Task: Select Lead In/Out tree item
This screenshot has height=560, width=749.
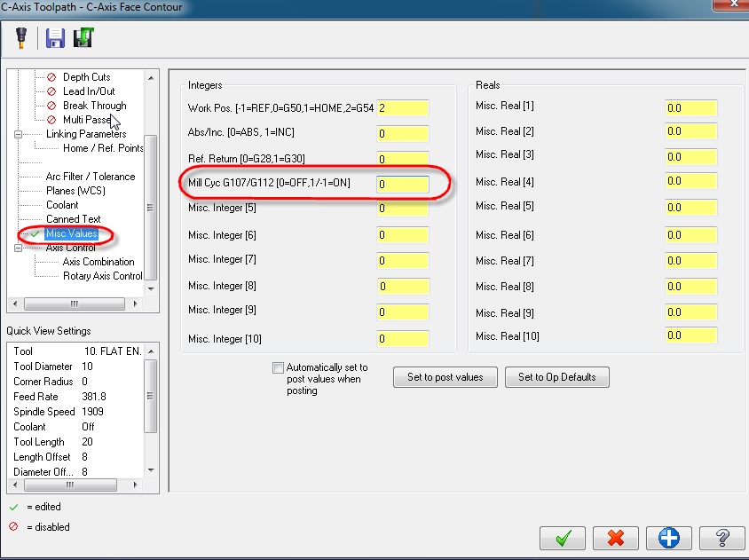Action: point(89,91)
